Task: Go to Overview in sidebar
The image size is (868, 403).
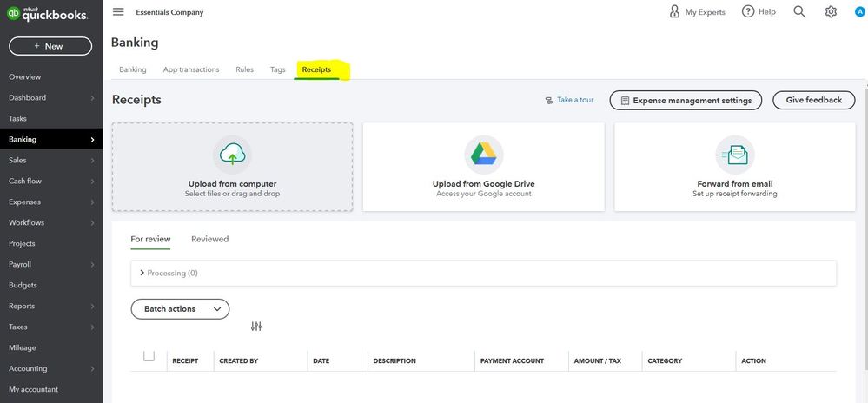Action: coord(25,77)
